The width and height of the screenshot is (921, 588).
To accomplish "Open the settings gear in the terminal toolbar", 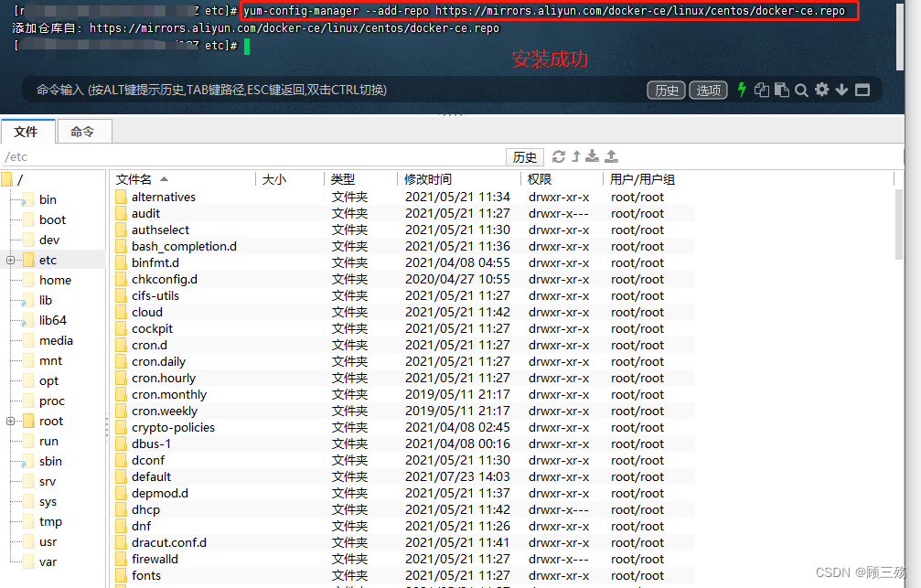I will [822, 91].
